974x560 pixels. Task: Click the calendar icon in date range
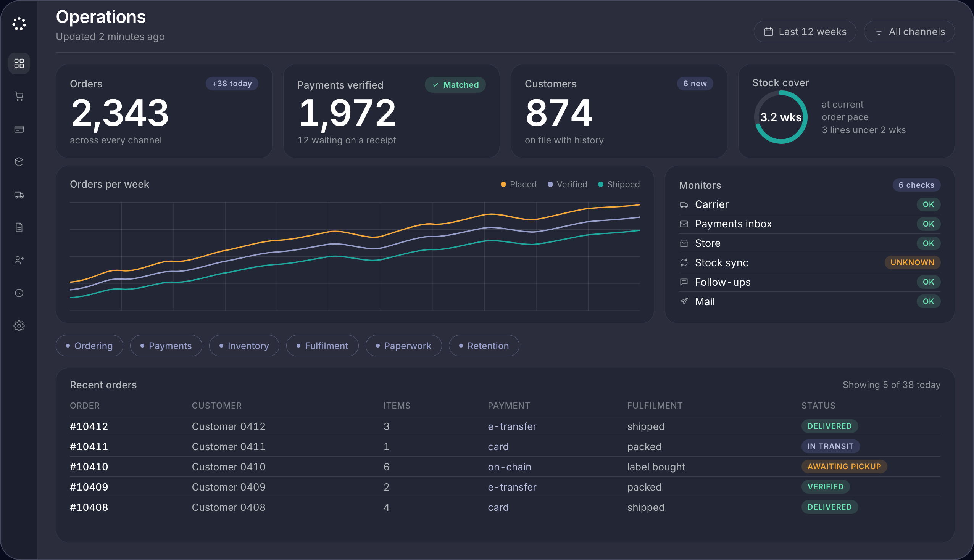[x=768, y=32]
